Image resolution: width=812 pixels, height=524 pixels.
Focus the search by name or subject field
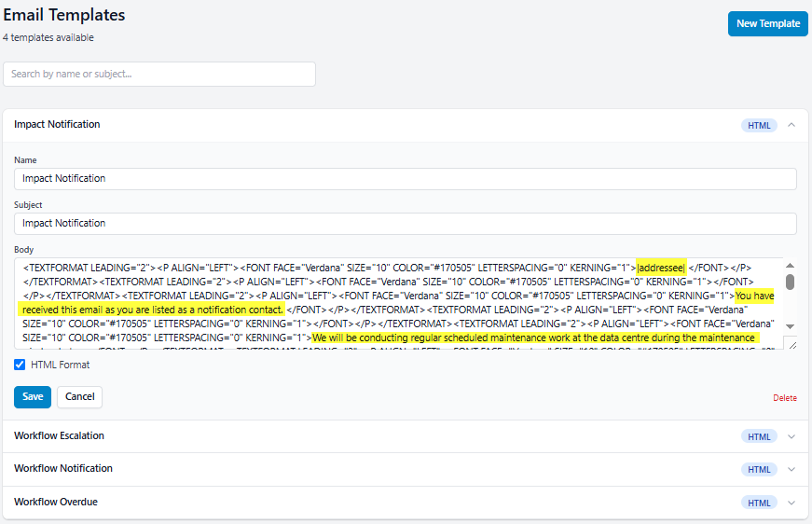(x=159, y=74)
